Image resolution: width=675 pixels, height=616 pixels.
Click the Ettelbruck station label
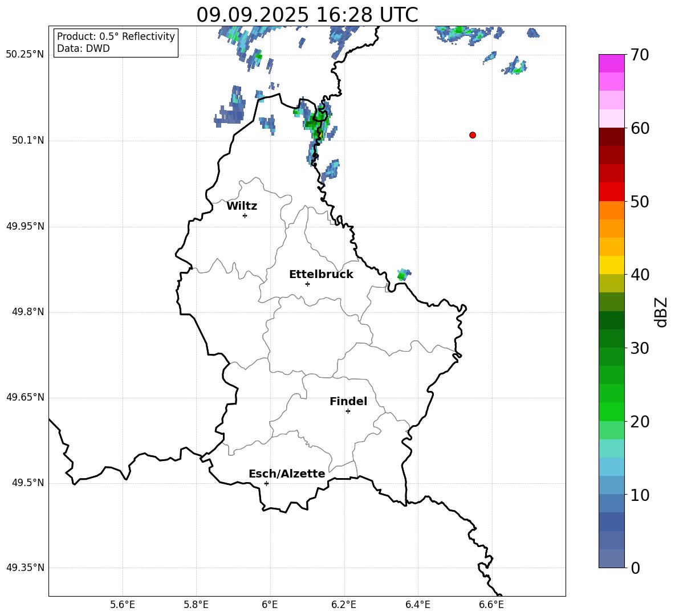point(321,275)
